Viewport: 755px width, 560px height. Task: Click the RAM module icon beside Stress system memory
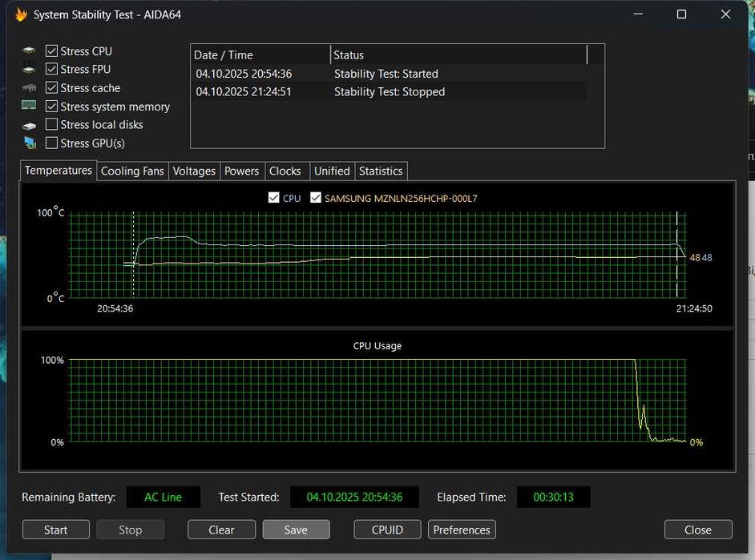(29, 106)
